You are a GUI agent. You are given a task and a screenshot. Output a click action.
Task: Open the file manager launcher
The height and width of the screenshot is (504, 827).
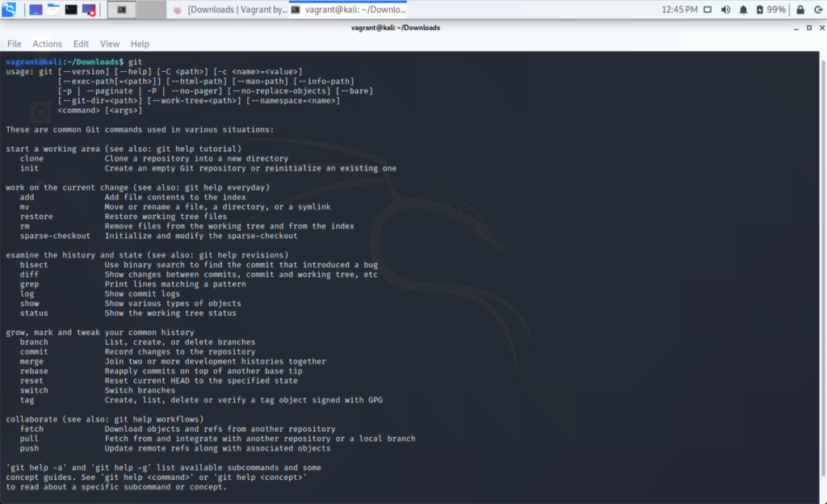tap(54, 10)
